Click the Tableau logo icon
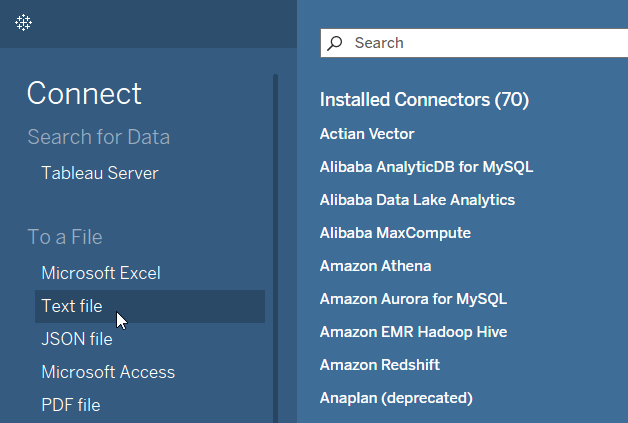 [x=24, y=22]
